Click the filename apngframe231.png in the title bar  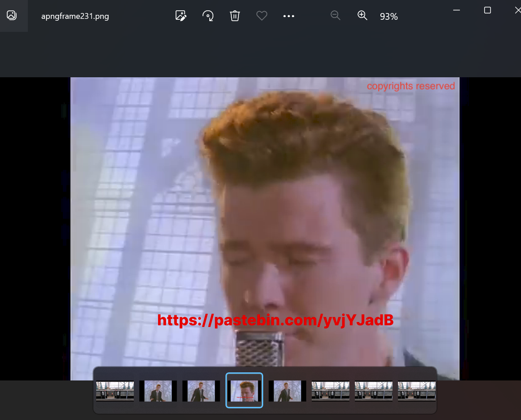coord(75,16)
